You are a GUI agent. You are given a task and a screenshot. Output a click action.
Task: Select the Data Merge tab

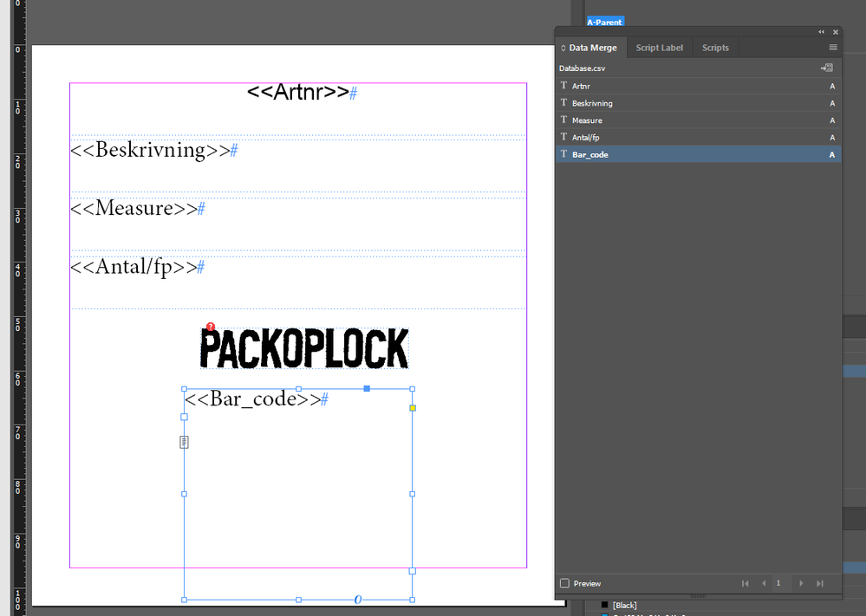coord(593,48)
